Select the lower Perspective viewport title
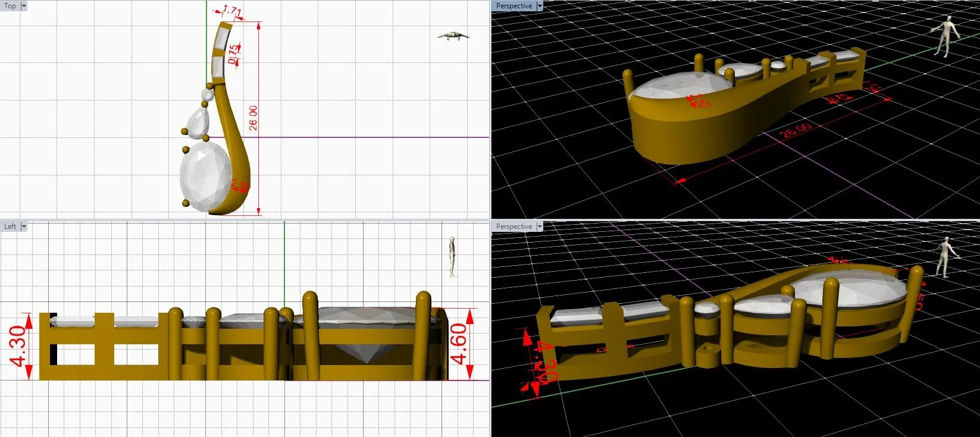The height and width of the screenshot is (437, 980). [514, 227]
